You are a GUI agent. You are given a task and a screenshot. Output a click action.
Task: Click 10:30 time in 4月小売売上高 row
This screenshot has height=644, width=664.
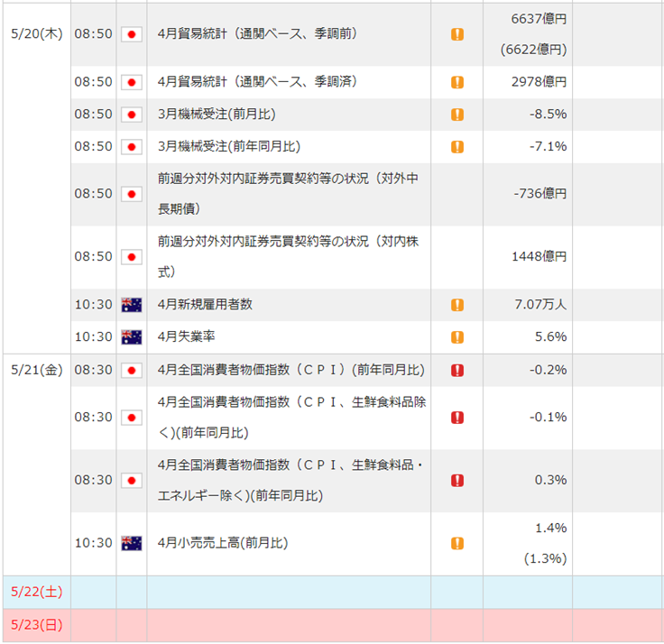[x=94, y=543]
